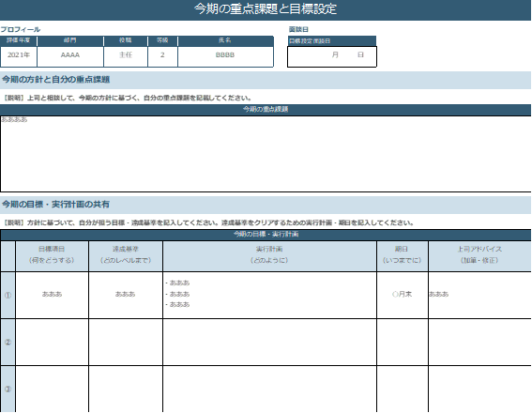The image size is (532, 413).
Task: Click the 氏名 header cell
Action: [x=225, y=40]
